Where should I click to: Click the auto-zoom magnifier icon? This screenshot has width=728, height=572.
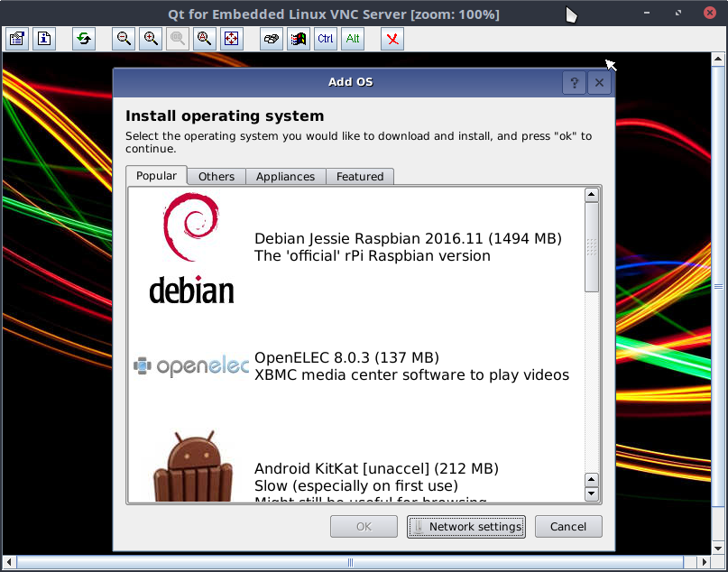click(205, 39)
